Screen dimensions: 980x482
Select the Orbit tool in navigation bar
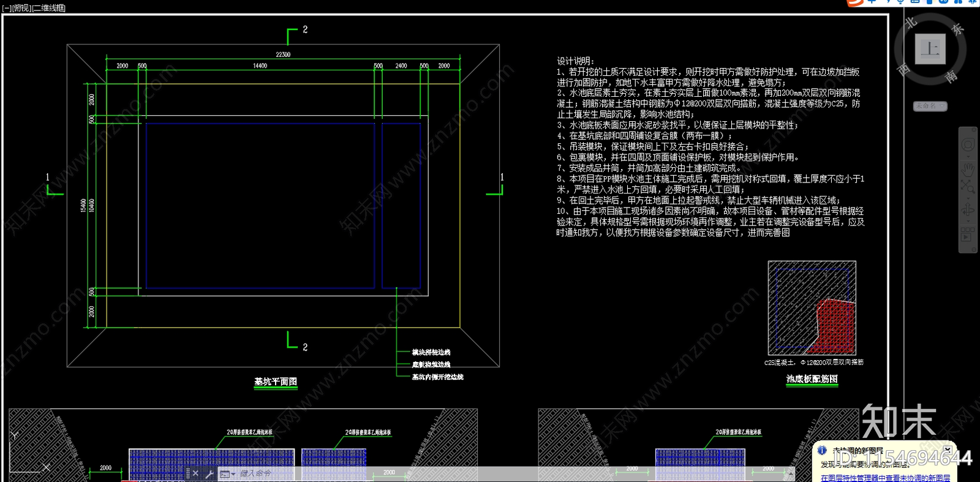tap(968, 209)
